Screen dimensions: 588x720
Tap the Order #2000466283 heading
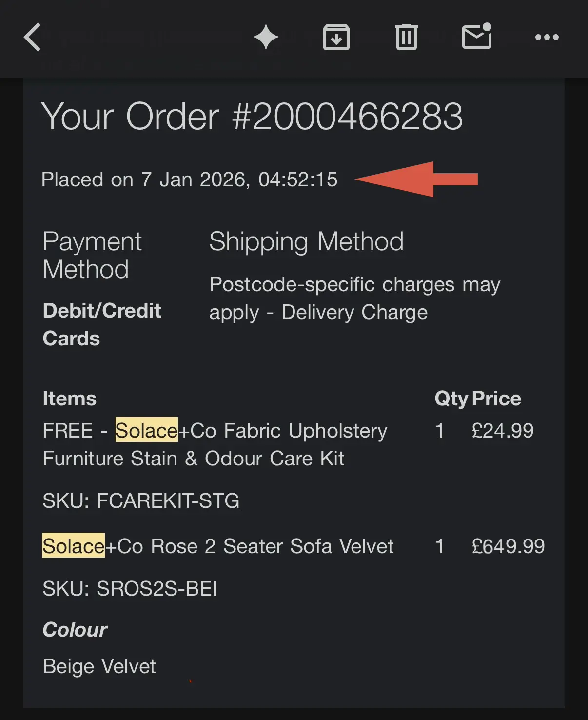coord(252,117)
